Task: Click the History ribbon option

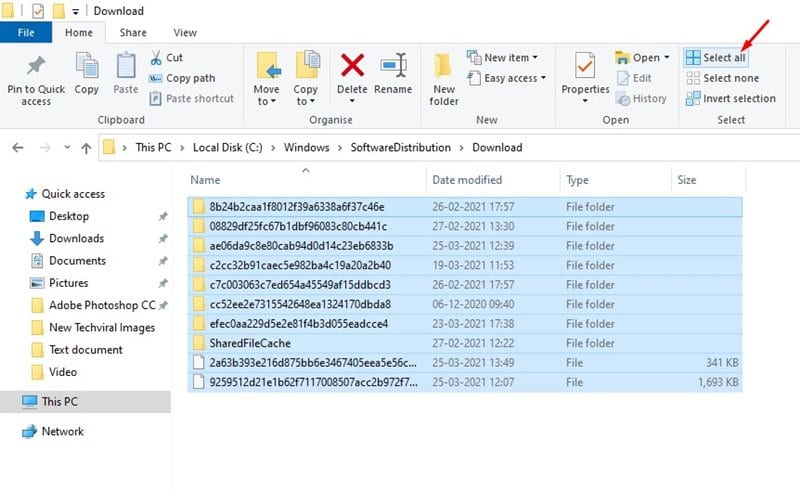Action: click(641, 99)
